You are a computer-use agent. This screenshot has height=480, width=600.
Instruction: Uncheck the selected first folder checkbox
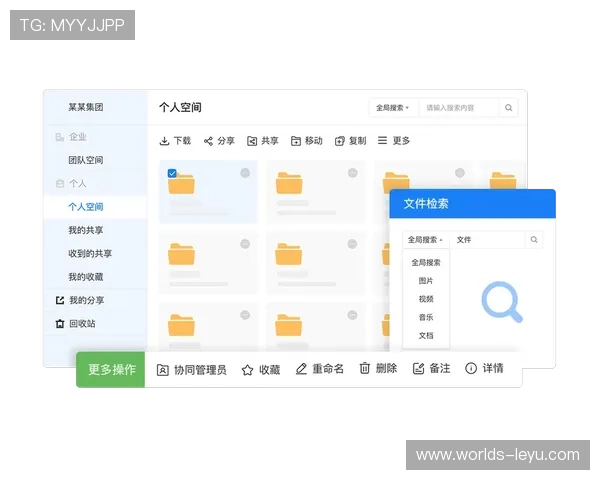tap(172, 173)
